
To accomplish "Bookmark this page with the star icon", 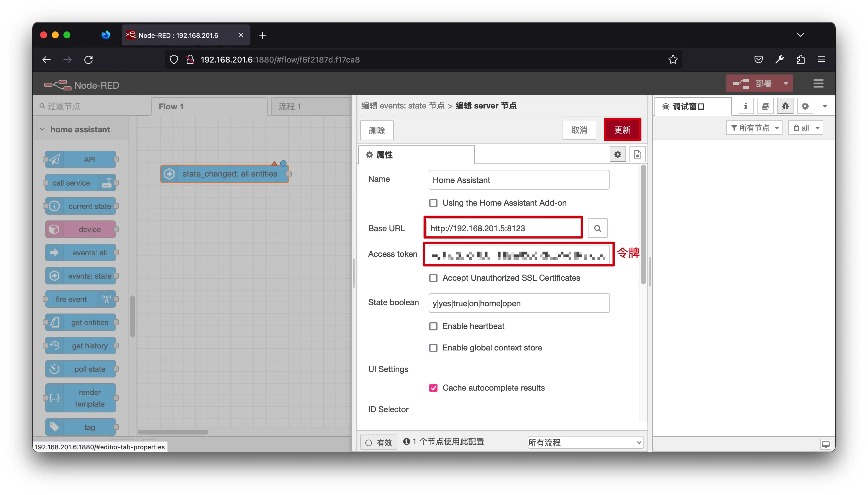I will pos(673,60).
